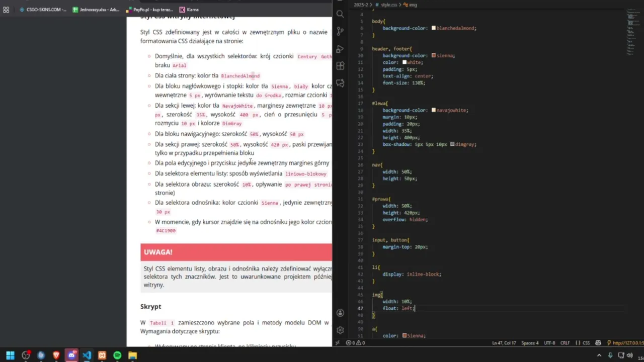This screenshot has width=644, height=362.
Task: Open the Source Control view icon
Action: tap(340, 31)
